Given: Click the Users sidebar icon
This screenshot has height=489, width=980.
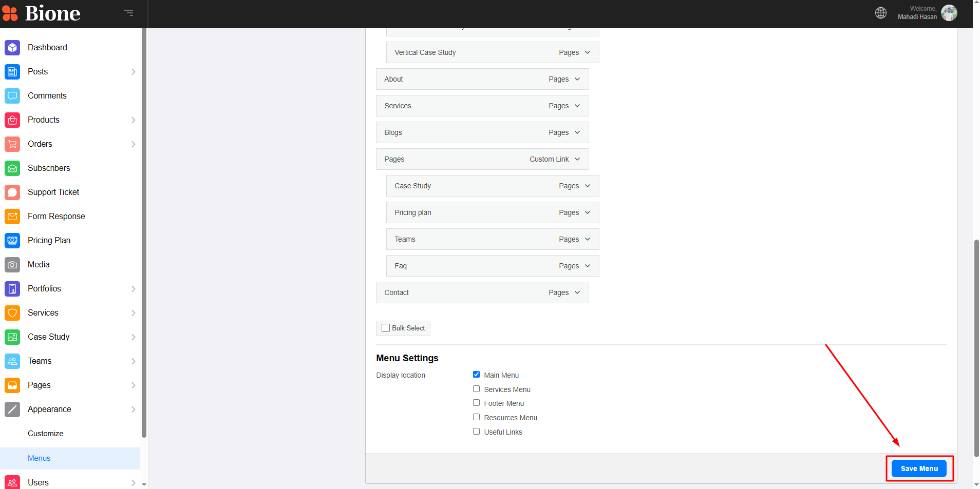Looking at the screenshot, I should tap(12, 482).
